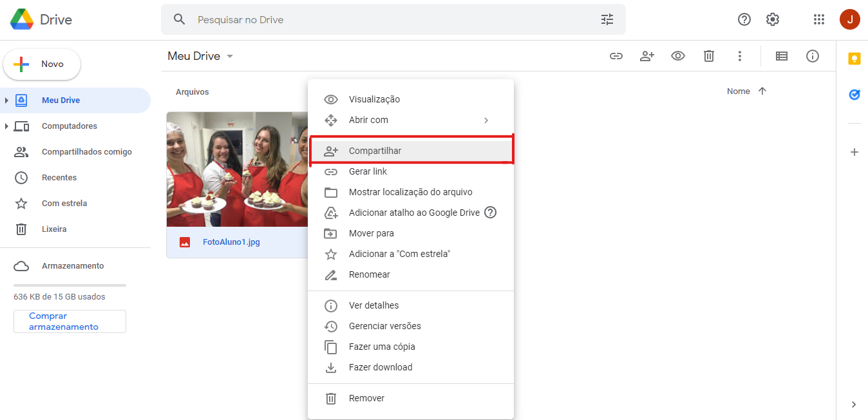Click Comprar armazenamento button
The width and height of the screenshot is (868, 420).
click(70, 321)
